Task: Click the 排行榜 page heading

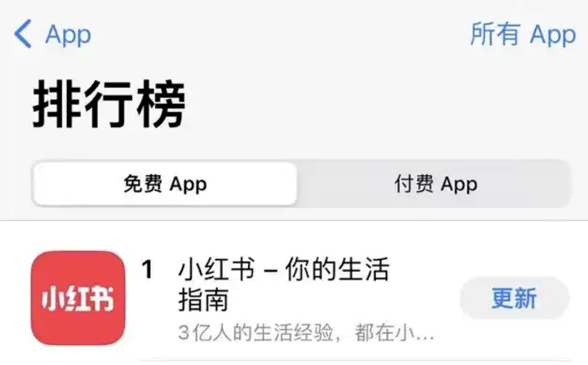Action: click(109, 104)
